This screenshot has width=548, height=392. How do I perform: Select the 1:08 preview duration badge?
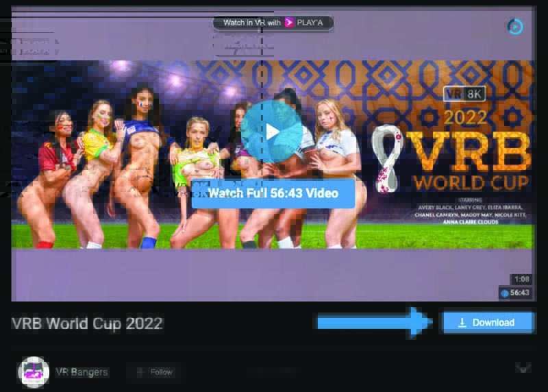(520, 280)
